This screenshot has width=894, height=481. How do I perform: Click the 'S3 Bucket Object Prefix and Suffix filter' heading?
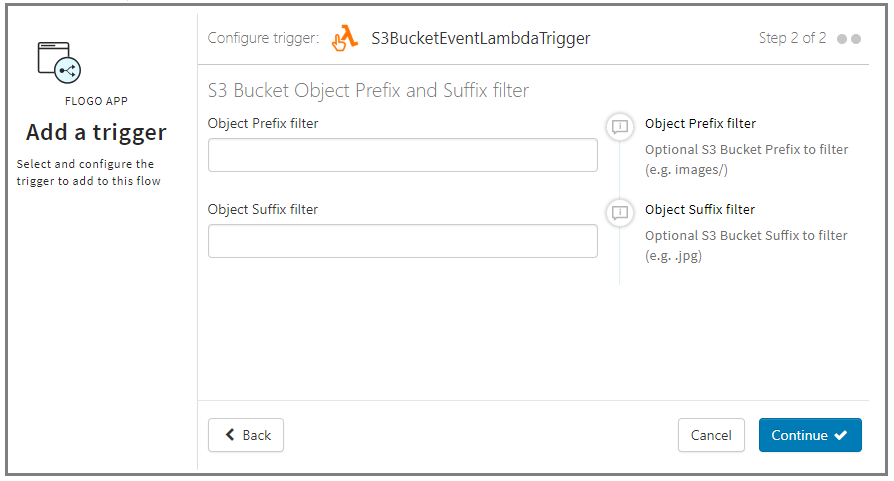(368, 91)
